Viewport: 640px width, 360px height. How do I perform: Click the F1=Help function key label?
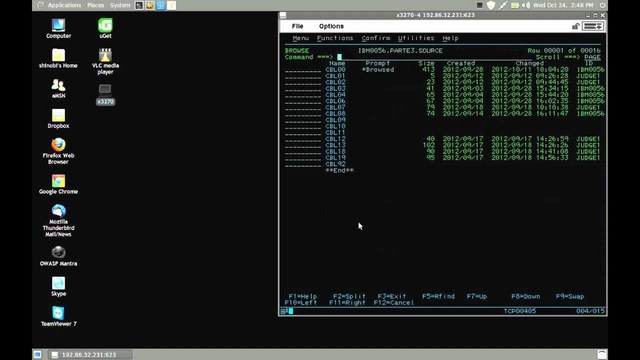[303, 297]
